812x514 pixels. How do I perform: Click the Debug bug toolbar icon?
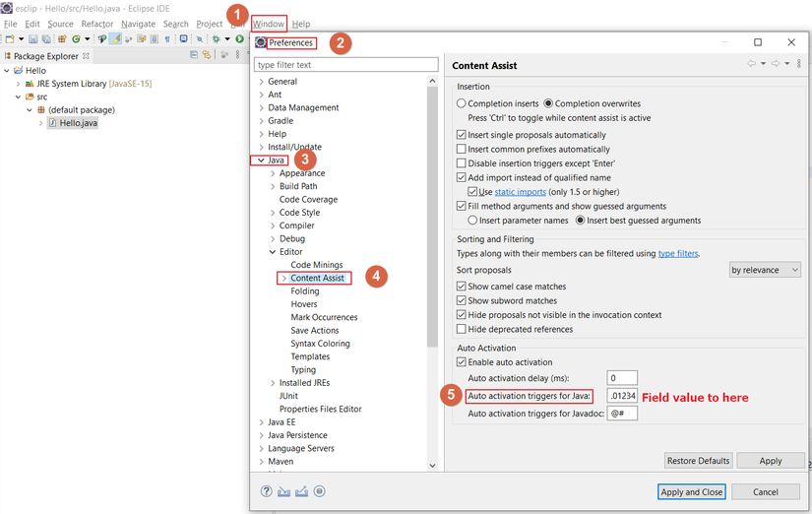(x=216, y=38)
